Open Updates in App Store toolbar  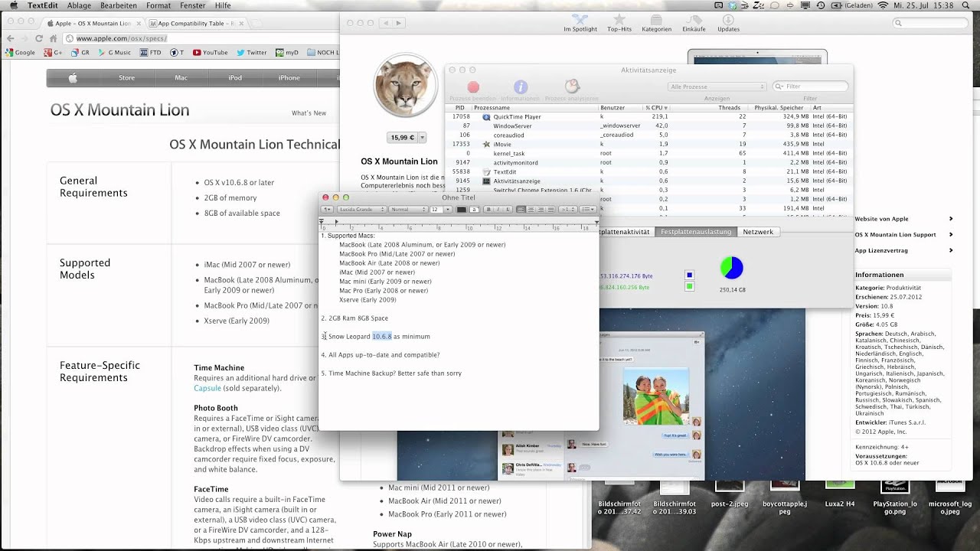[728, 23]
